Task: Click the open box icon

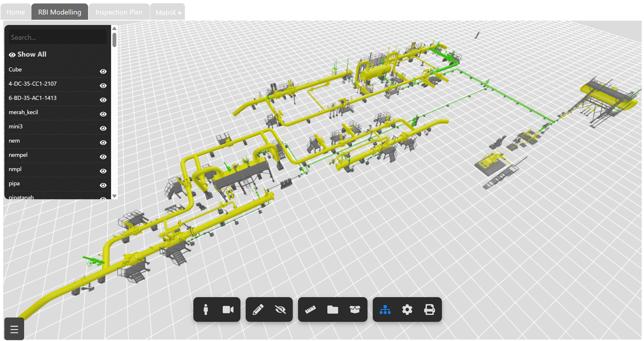Action: tap(355, 309)
